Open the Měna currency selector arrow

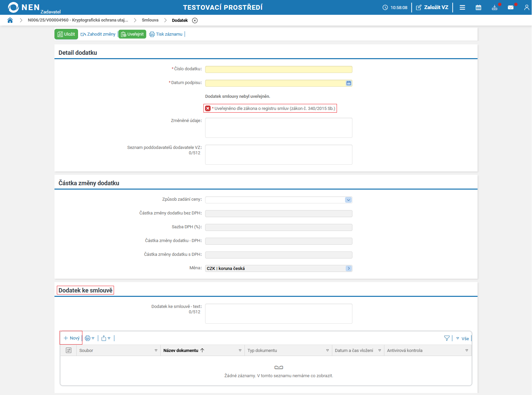pyautogui.click(x=348, y=268)
